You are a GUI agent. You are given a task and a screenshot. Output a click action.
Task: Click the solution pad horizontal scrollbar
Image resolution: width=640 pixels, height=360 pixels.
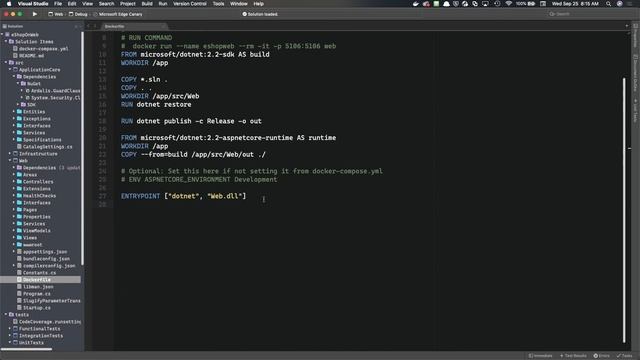(27, 349)
